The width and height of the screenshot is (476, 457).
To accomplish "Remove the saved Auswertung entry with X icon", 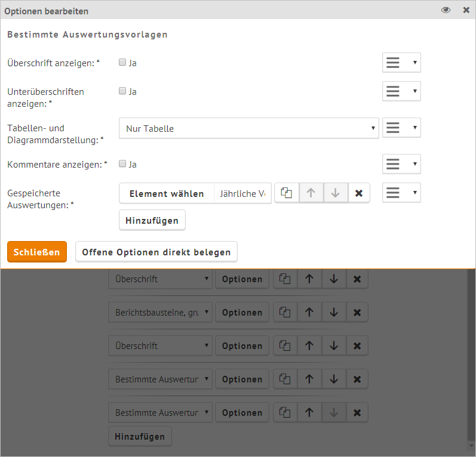I will (359, 193).
